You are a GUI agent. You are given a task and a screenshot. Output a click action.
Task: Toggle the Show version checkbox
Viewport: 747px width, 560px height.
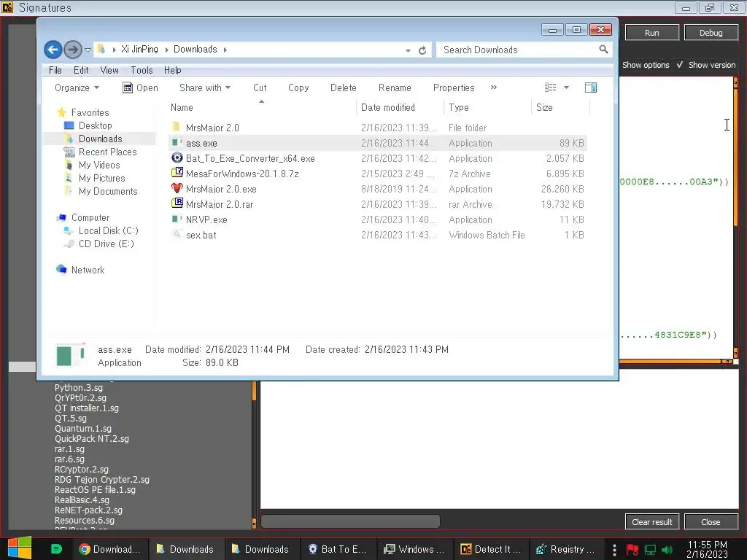coord(680,65)
